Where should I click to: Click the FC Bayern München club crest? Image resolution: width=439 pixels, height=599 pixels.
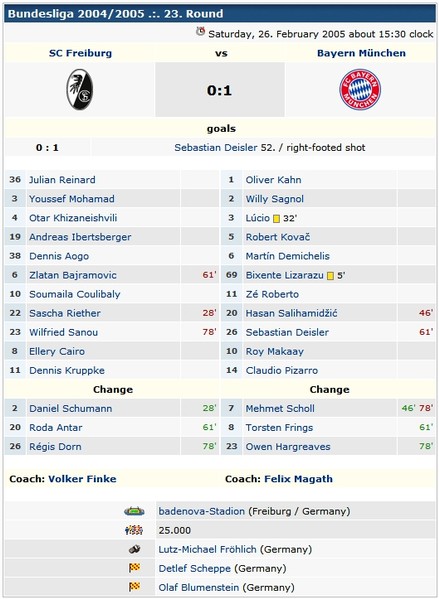[360, 89]
